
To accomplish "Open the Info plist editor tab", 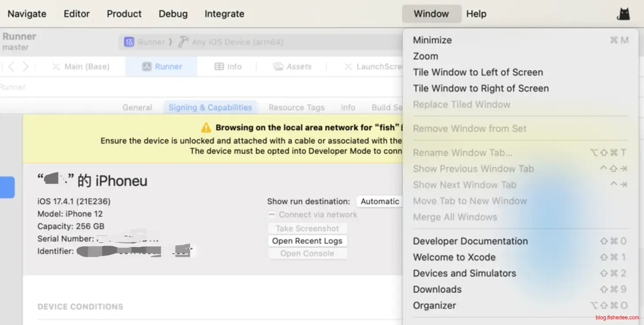I will click(x=228, y=67).
